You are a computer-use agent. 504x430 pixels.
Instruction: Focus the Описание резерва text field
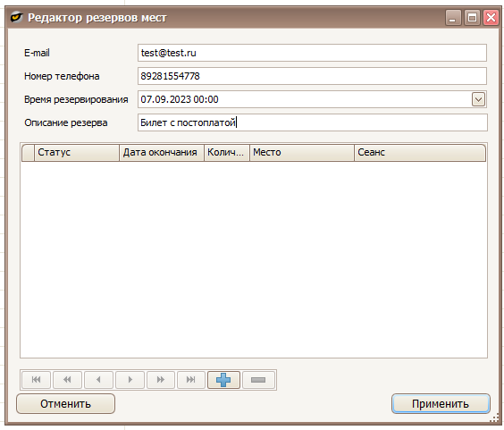point(313,122)
